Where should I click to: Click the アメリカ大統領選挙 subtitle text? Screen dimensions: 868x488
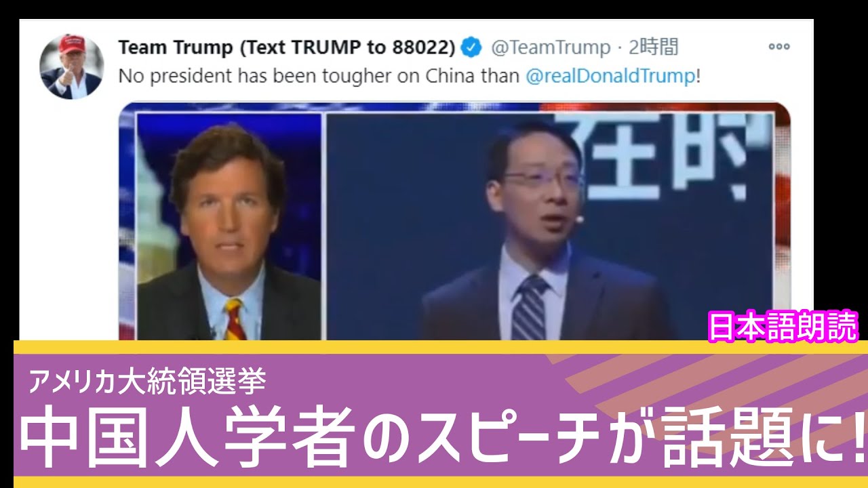[146, 382]
